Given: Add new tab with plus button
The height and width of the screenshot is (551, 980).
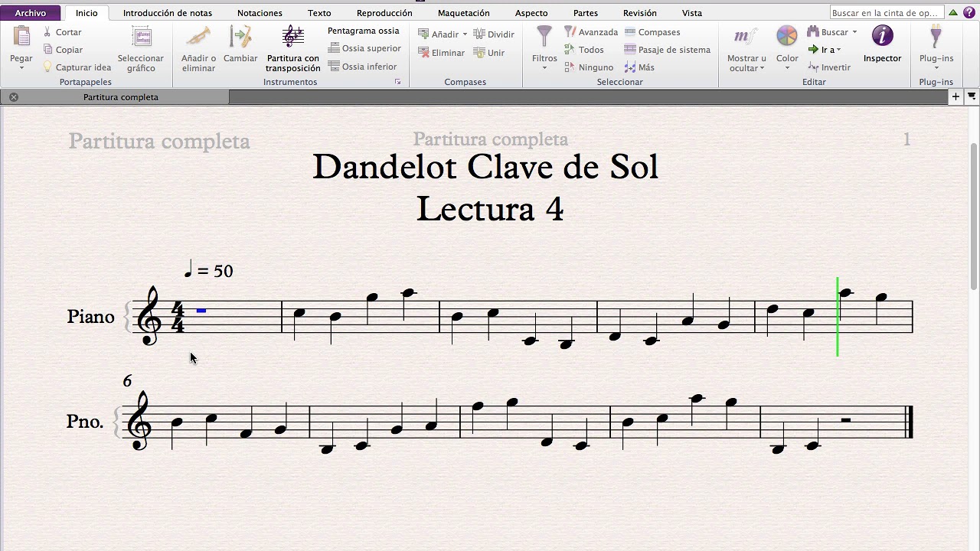Looking at the screenshot, I should (x=955, y=96).
